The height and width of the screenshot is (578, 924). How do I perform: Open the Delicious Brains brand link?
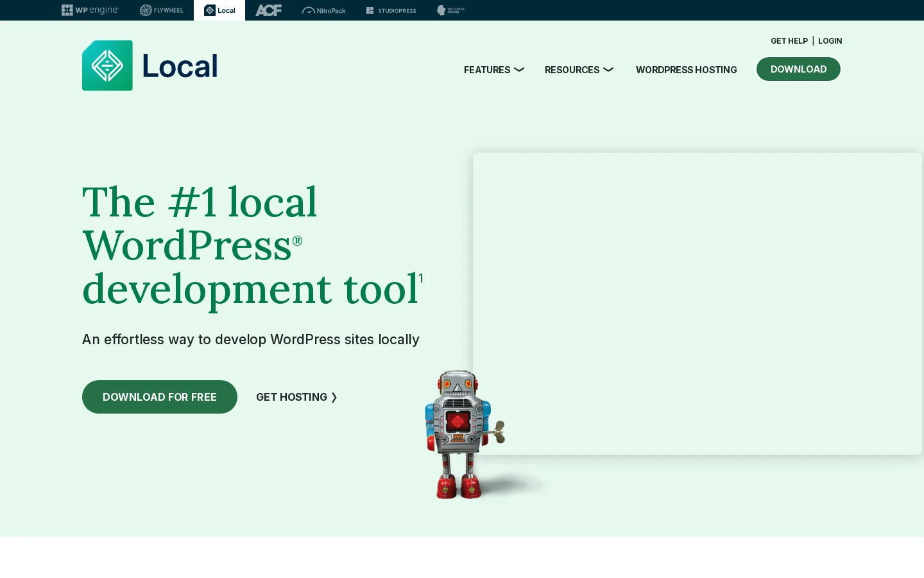point(450,10)
